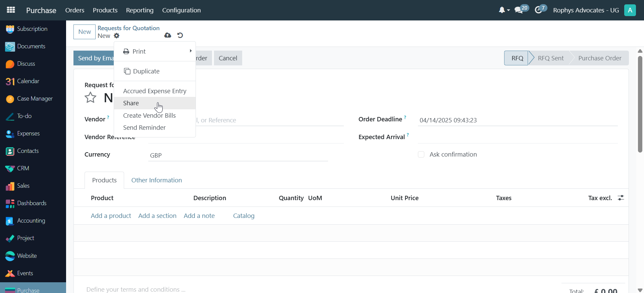Screen dimensions: 644x293
Task: Open notifications bell menu
Action: [x=504, y=10]
